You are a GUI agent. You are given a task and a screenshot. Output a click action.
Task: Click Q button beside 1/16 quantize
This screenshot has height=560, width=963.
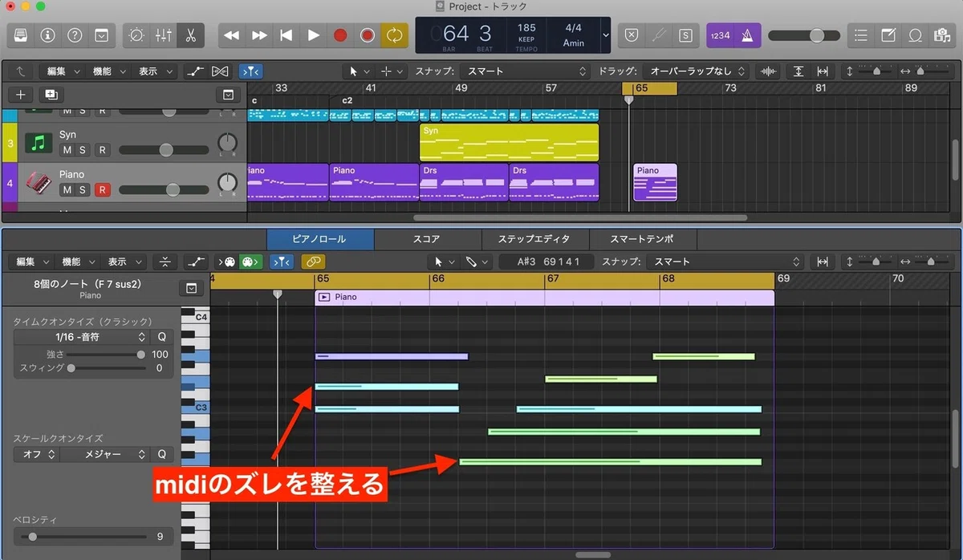coord(161,338)
